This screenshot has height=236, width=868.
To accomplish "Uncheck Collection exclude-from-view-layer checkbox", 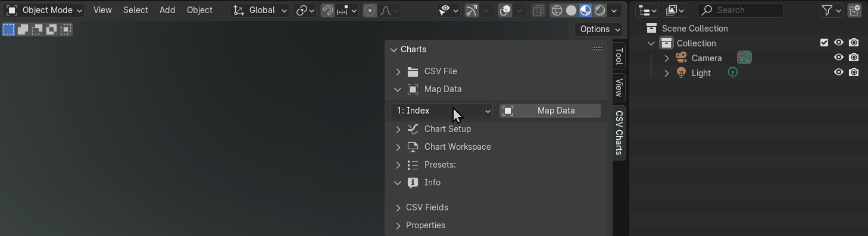I will click(x=824, y=43).
